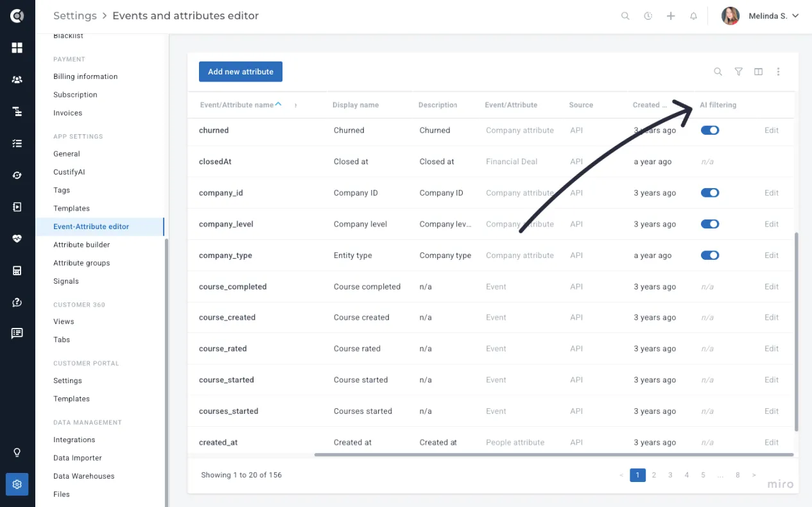Click the search icon in top header

pos(625,16)
